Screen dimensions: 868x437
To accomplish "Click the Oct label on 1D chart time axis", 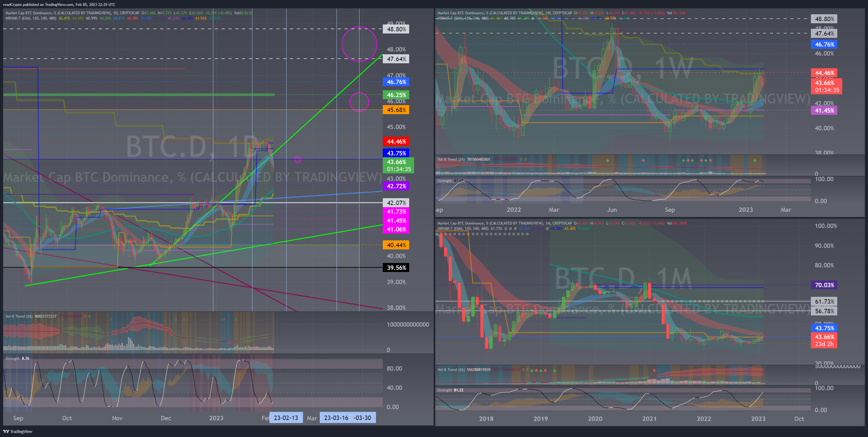I will click(67, 418).
